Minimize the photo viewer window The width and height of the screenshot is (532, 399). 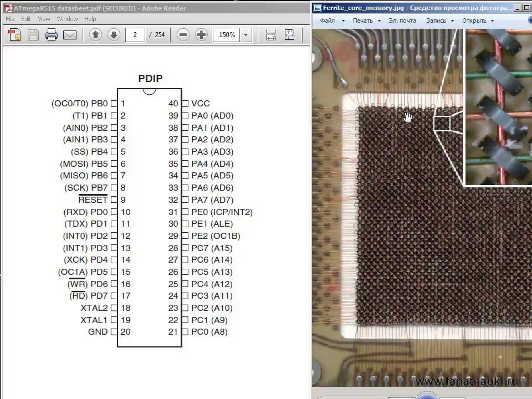pos(518,8)
